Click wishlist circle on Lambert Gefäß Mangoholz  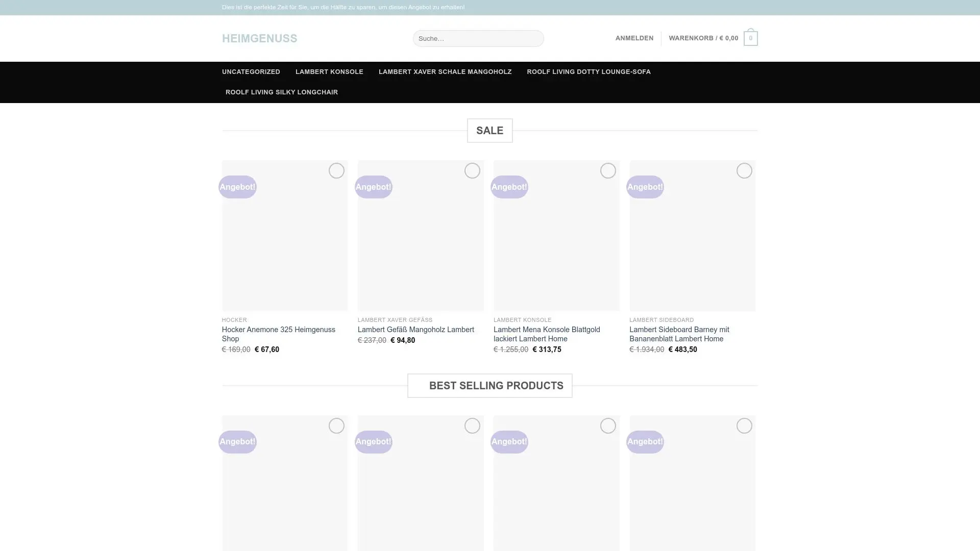click(472, 170)
